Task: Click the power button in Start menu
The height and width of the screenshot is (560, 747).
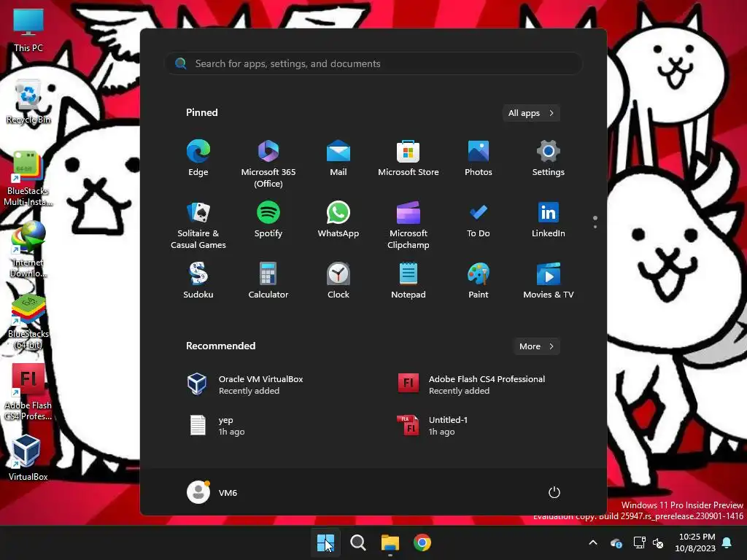Action: coord(554,492)
